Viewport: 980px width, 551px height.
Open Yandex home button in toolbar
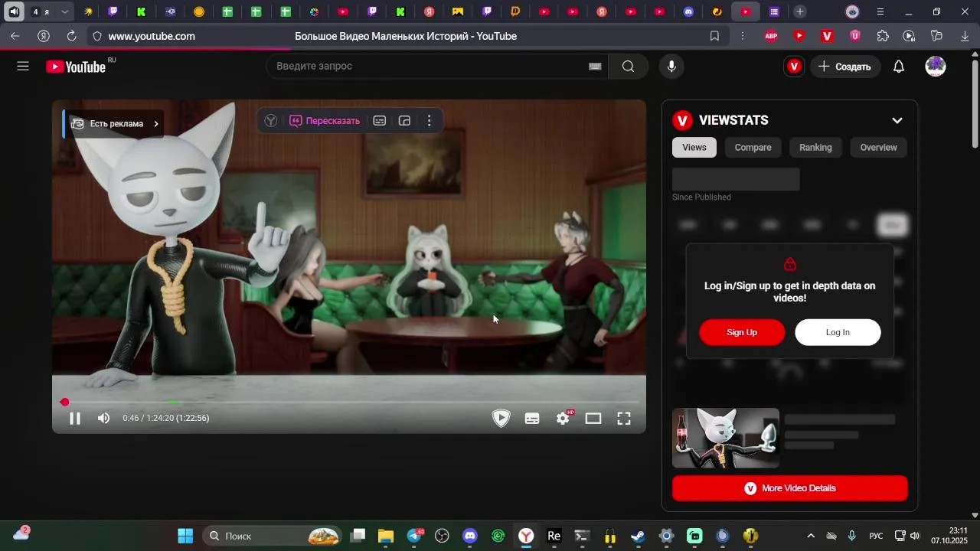point(44,36)
